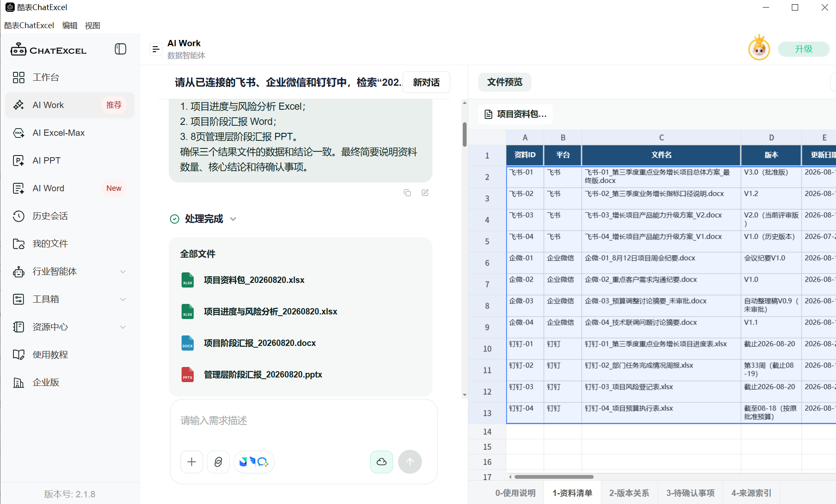Open 管理层阶段汇报_20260820.pptx file
Screen dimensions: 836x504
pyautogui.click(x=263, y=375)
